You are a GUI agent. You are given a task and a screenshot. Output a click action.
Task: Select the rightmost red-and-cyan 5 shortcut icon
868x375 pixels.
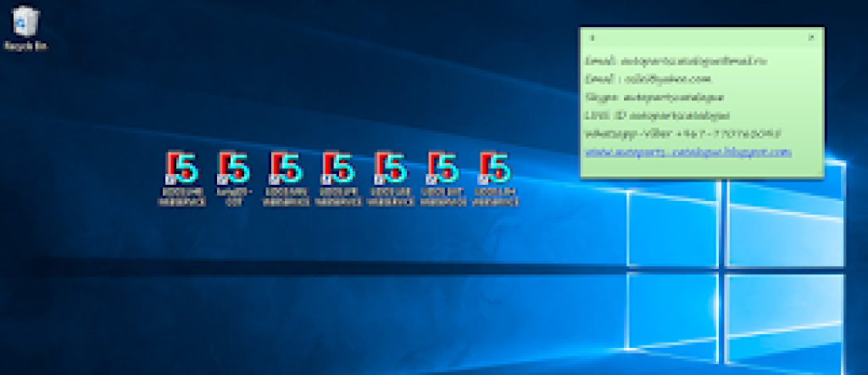(495, 178)
